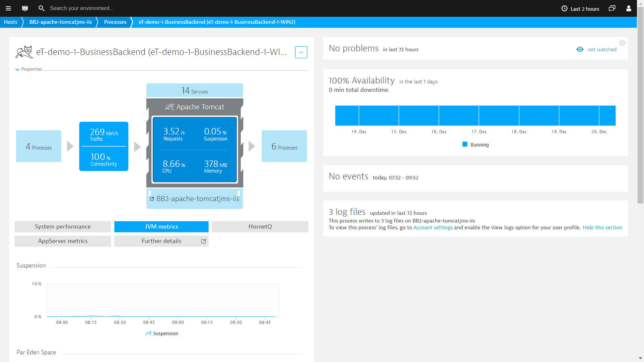This screenshot has width=644, height=362.
Task: Toggle the Running availability legend
Action: [475, 145]
